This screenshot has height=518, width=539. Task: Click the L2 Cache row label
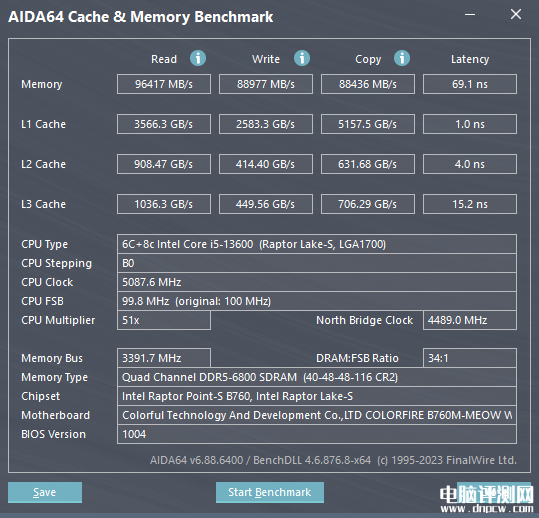43,164
